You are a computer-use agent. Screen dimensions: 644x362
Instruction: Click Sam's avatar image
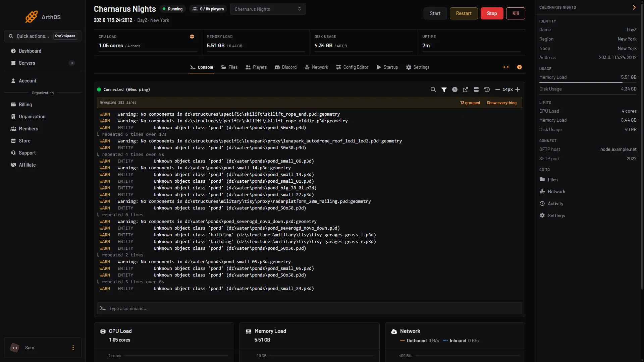pyautogui.click(x=15, y=348)
